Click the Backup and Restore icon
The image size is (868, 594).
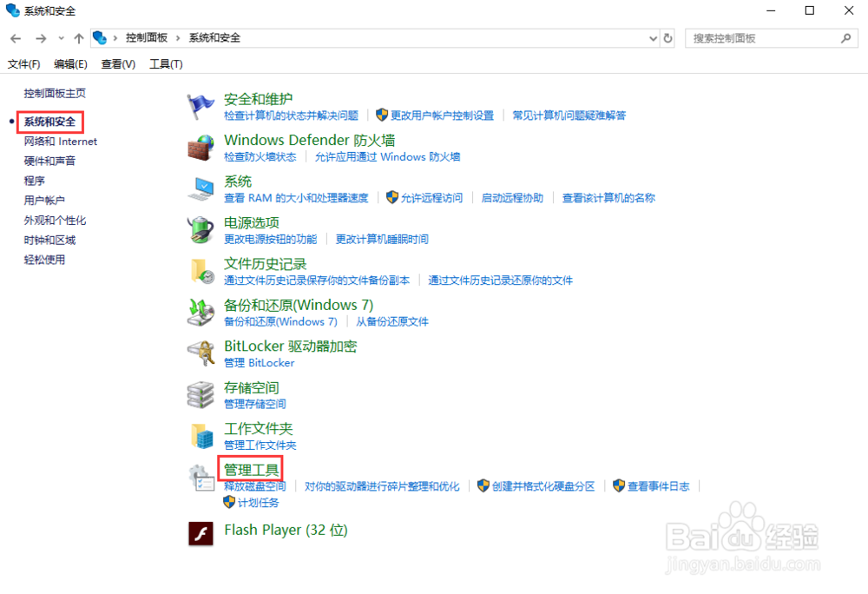click(200, 313)
